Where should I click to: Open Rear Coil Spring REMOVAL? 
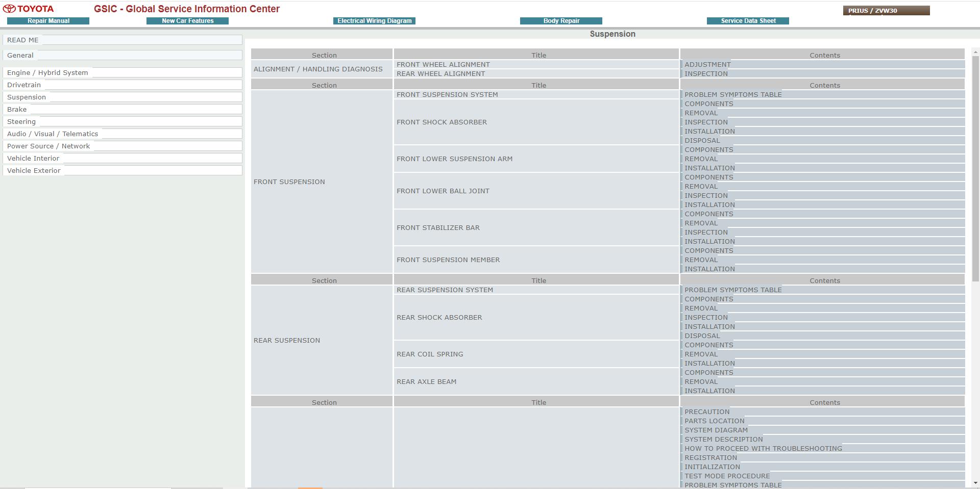click(x=701, y=354)
